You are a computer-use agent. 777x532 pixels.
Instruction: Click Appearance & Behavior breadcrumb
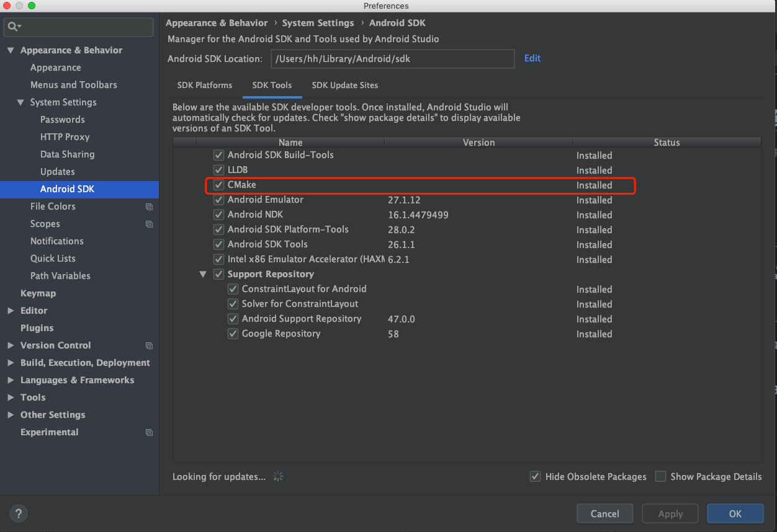coord(217,23)
